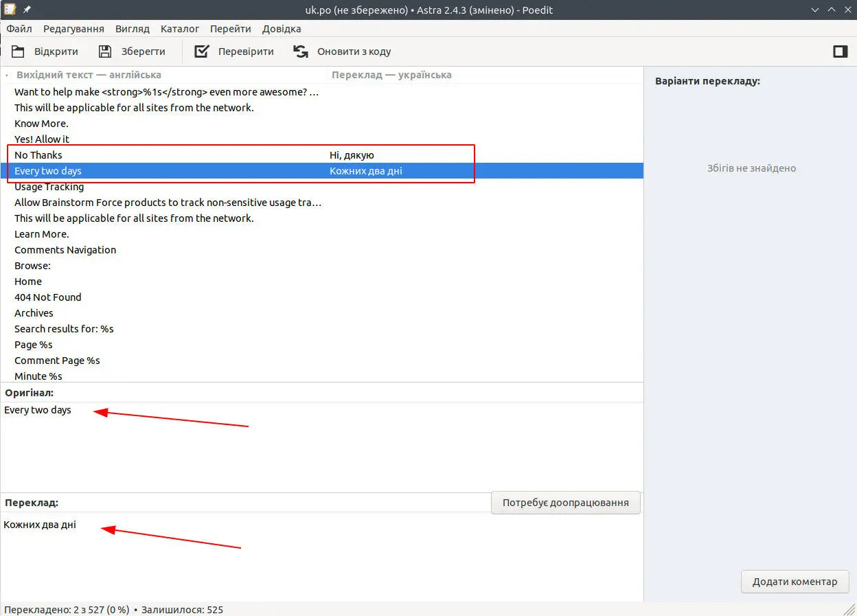Select the 'Yes! Allow it' row
857x616 pixels.
322,139
